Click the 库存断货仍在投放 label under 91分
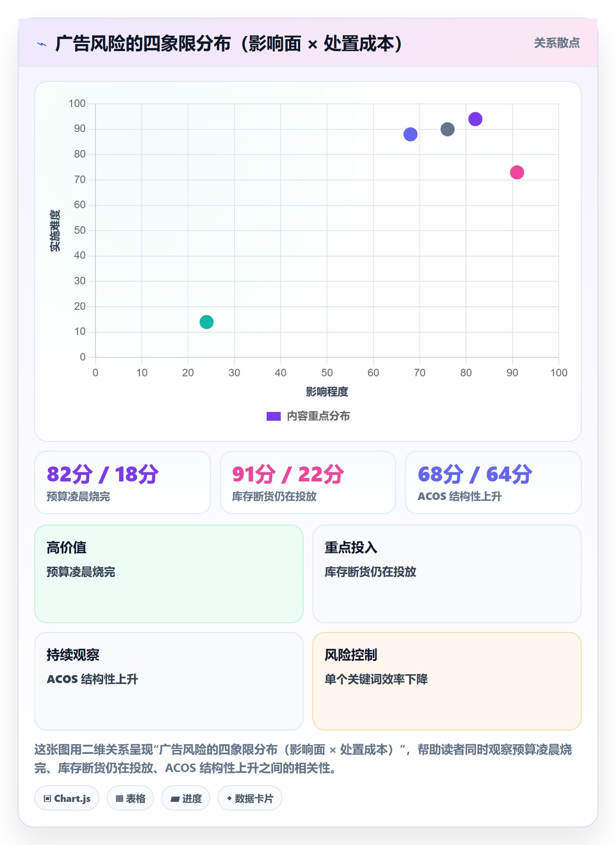The width and height of the screenshot is (616, 845). 274,496
